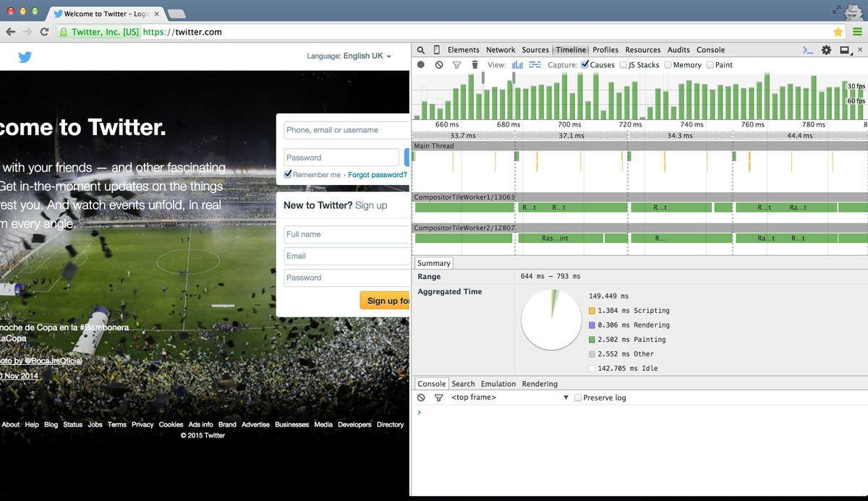Switch to the drawer Search tab
Image resolution: width=868 pixels, height=501 pixels.
pos(463,384)
